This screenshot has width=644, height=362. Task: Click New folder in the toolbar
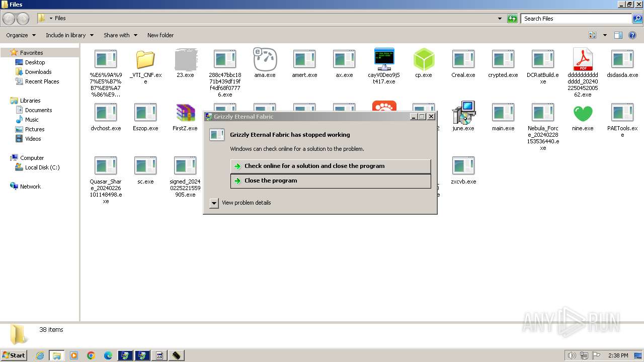160,35
